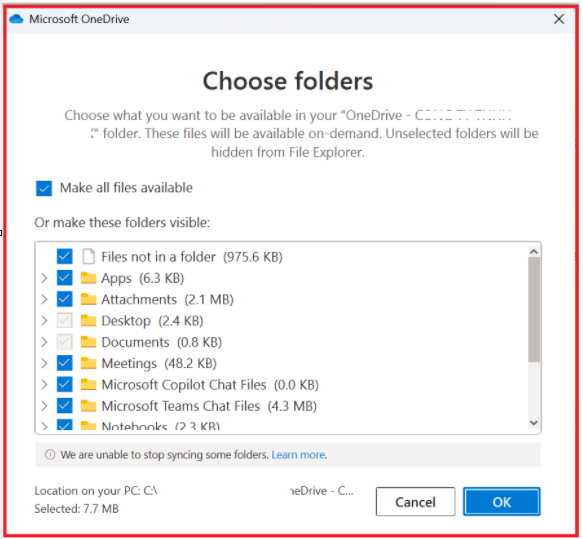Toggle the Files not in a folder checkbox
Viewport: 583px width, 539px height.
[65, 256]
